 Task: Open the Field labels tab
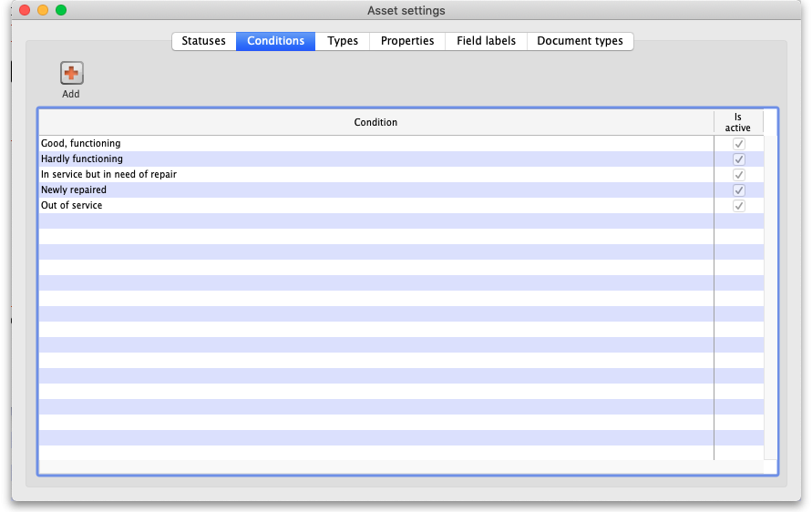[x=486, y=41]
